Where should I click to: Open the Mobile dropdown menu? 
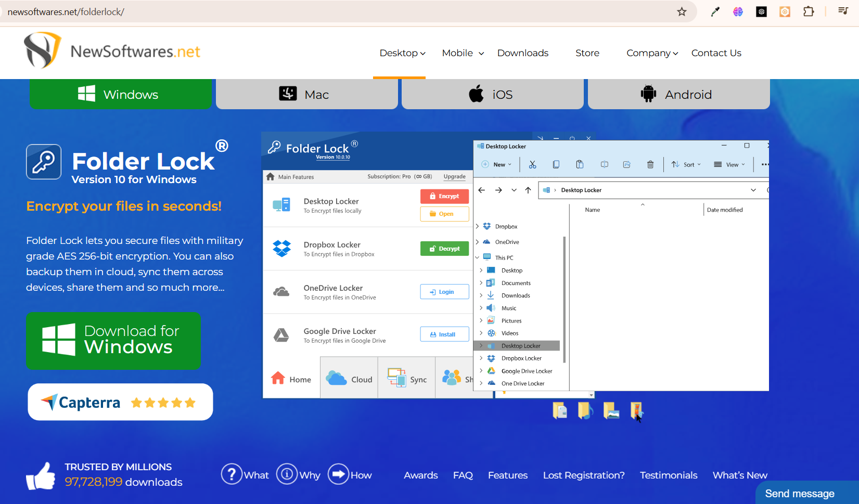[463, 53]
